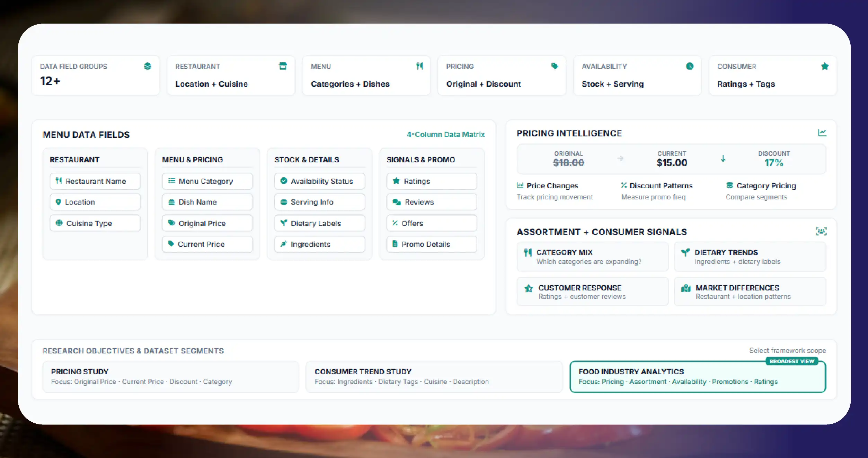Select the Original Price field chip
This screenshot has width=868, height=458.
point(207,223)
